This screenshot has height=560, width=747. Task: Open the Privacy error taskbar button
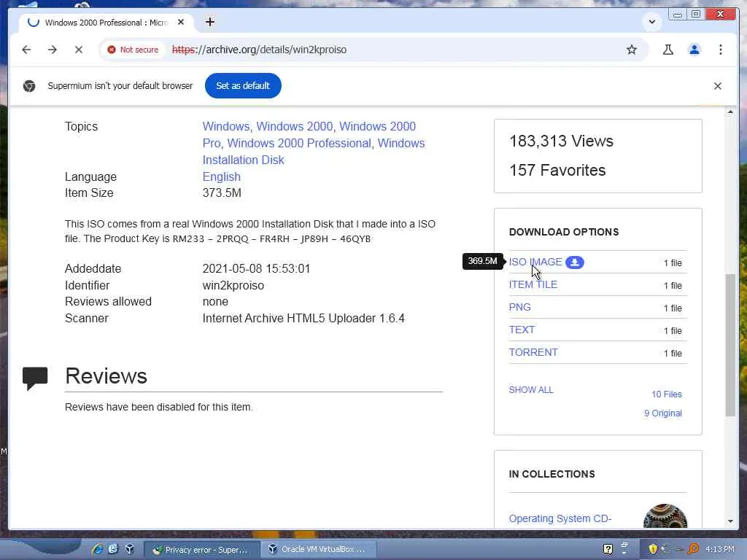[x=201, y=550]
